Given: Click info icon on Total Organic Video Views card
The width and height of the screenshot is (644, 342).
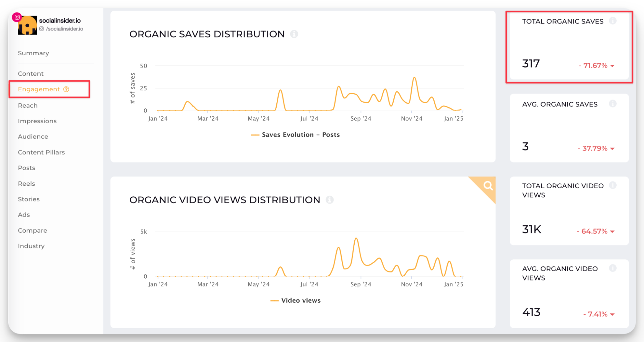Looking at the screenshot, I should [613, 185].
